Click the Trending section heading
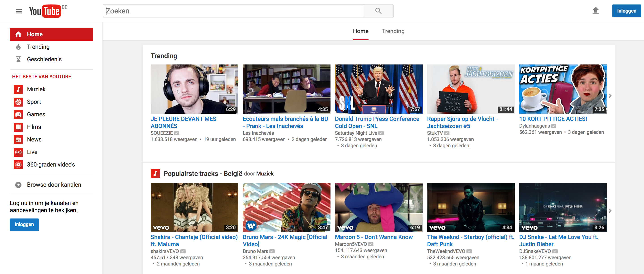This screenshot has width=644, height=274. tap(164, 56)
